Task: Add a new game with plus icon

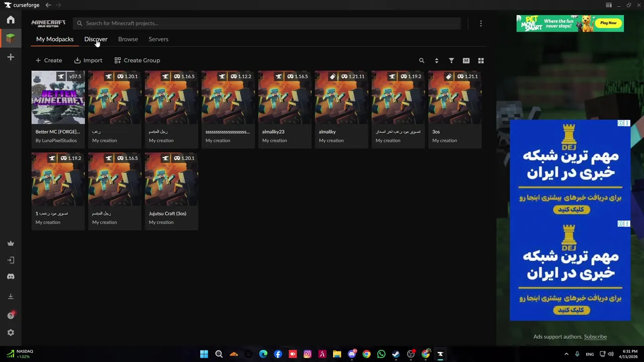Action: click(x=11, y=57)
